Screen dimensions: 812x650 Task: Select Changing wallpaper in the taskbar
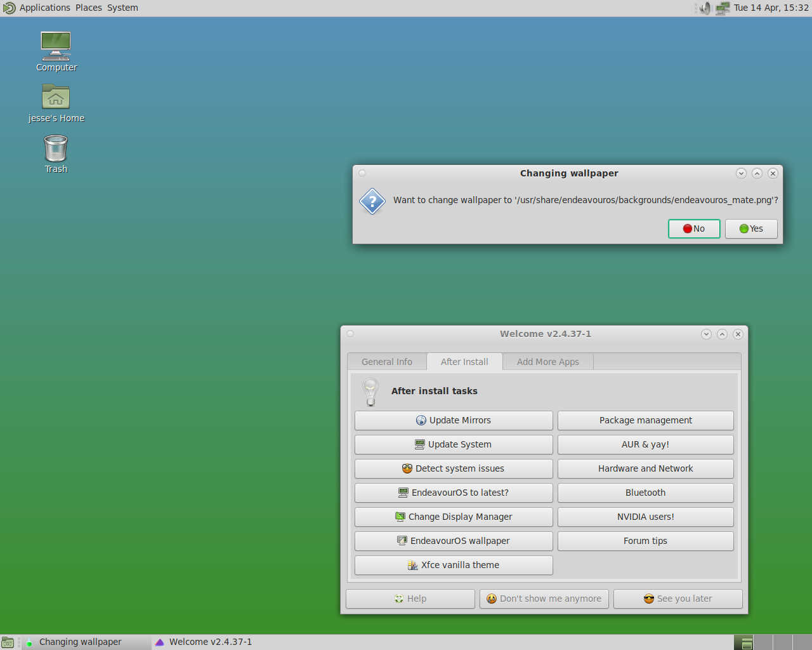[87, 642]
